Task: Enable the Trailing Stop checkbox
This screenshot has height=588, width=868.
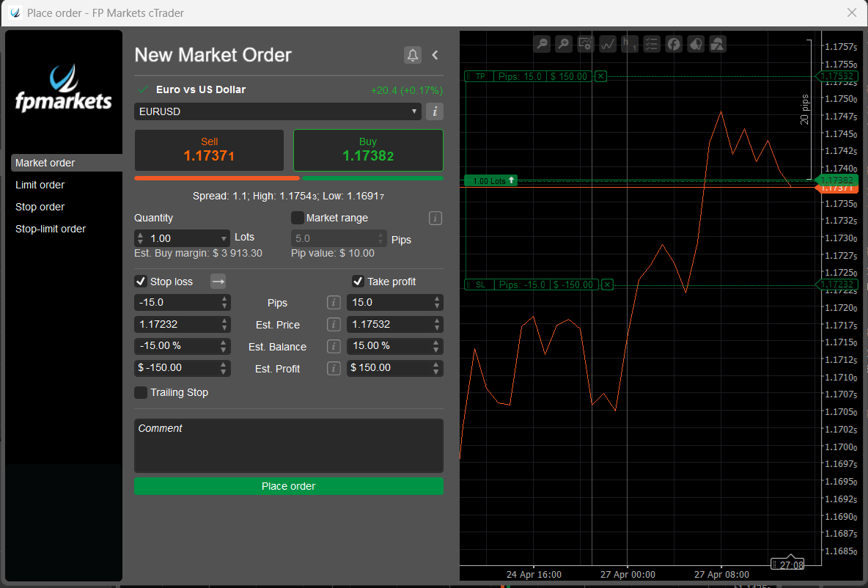Action: (141, 392)
